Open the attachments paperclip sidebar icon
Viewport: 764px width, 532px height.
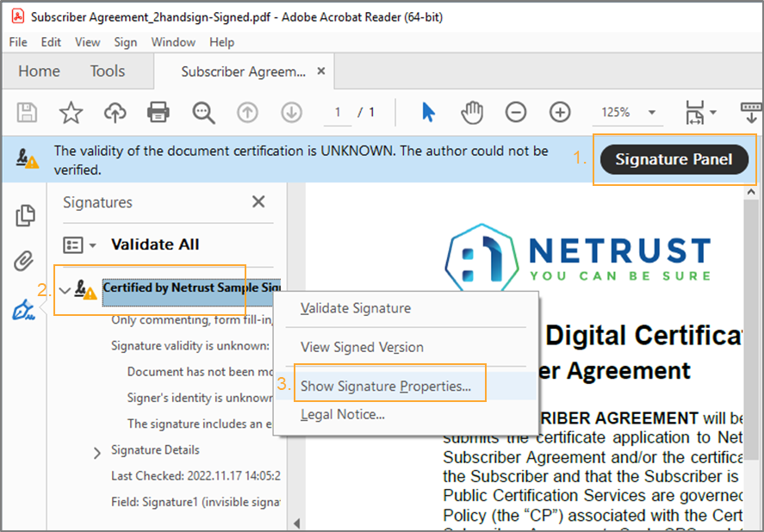(x=25, y=262)
